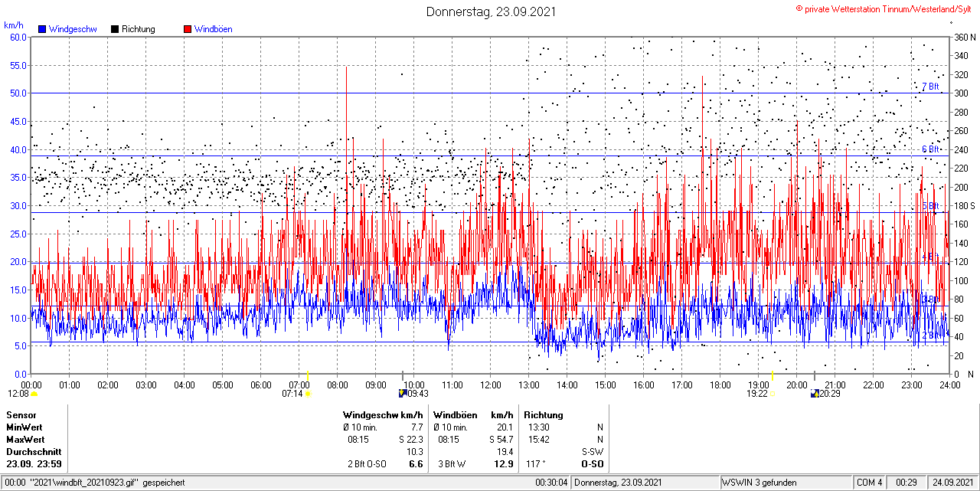Click status bar date Donnerstag, 23.09.2021

pyautogui.click(x=617, y=483)
